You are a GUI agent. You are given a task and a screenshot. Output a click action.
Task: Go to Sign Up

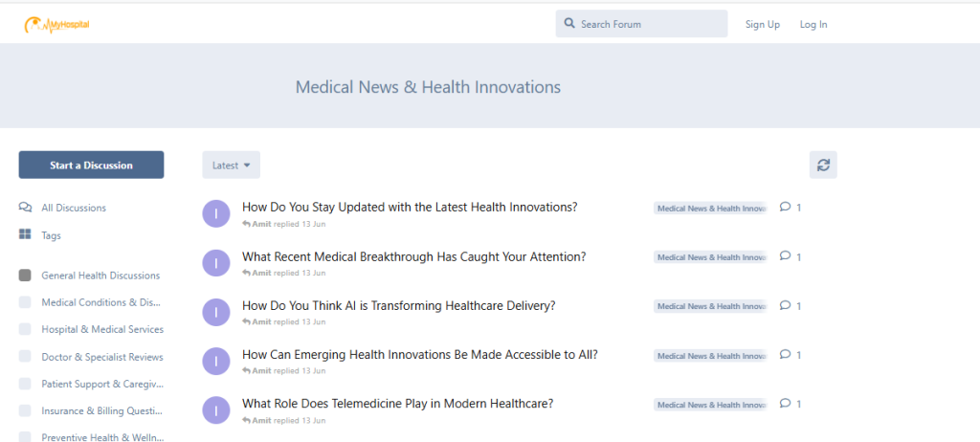tap(763, 24)
